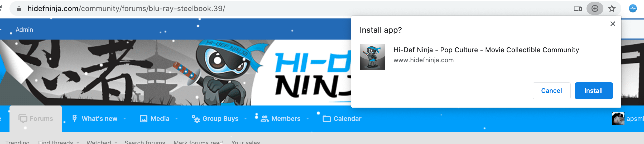This screenshot has height=144, width=644.
Task: Click www.hidefninja.com text in dialog
Action: [424, 60]
